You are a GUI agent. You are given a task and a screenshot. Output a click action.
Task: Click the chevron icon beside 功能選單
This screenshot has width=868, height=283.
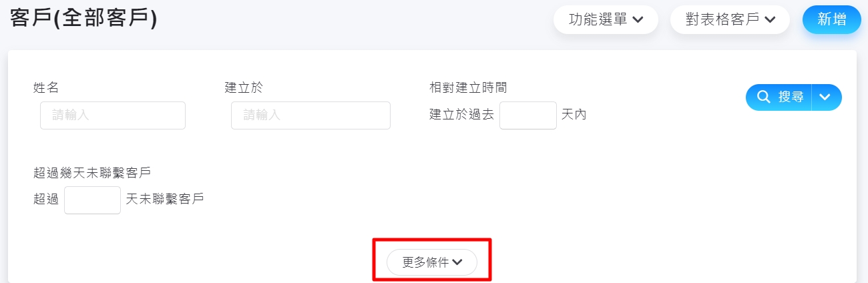pyautogui.click(x=638, y=20)
